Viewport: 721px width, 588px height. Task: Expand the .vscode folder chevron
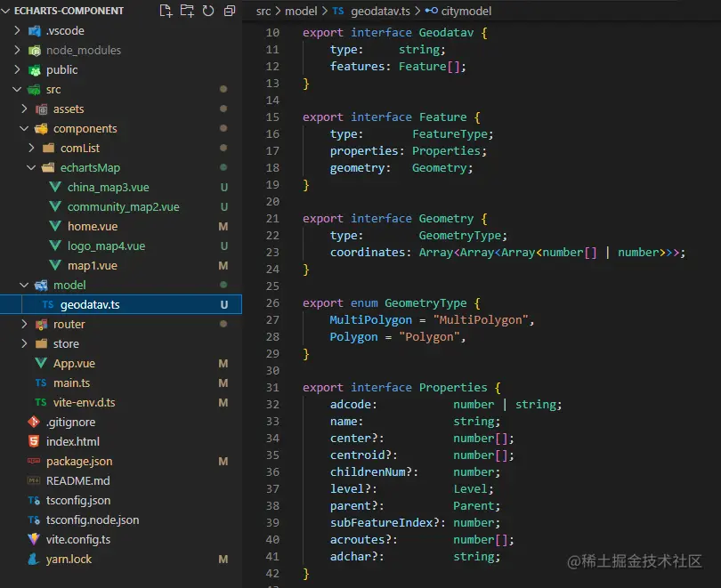coord(17,30)
